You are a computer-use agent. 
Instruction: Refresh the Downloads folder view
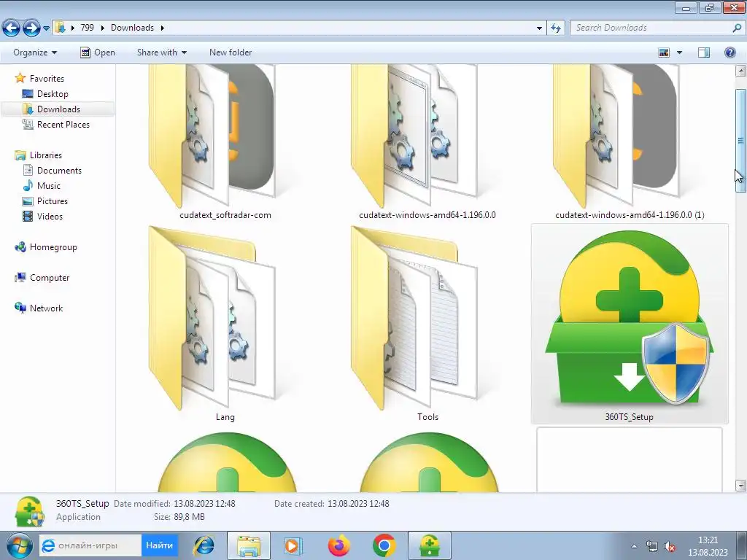point(555,28)
